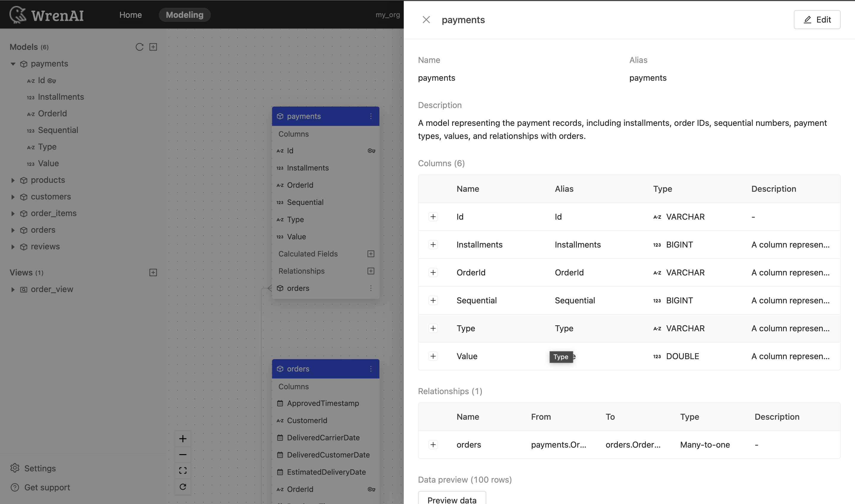The width and height of the screenshot is (855, 504).
Task: Refresh the Models list
Action: 139,47
